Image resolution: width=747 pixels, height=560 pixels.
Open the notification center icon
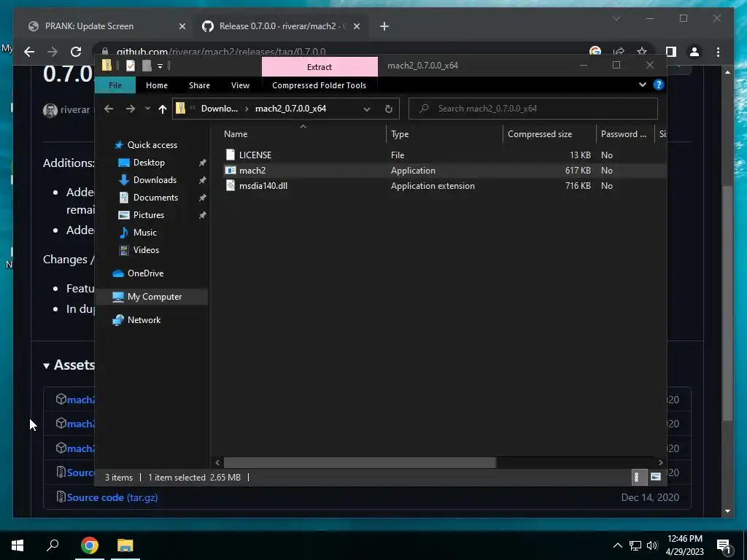point(724,545)
